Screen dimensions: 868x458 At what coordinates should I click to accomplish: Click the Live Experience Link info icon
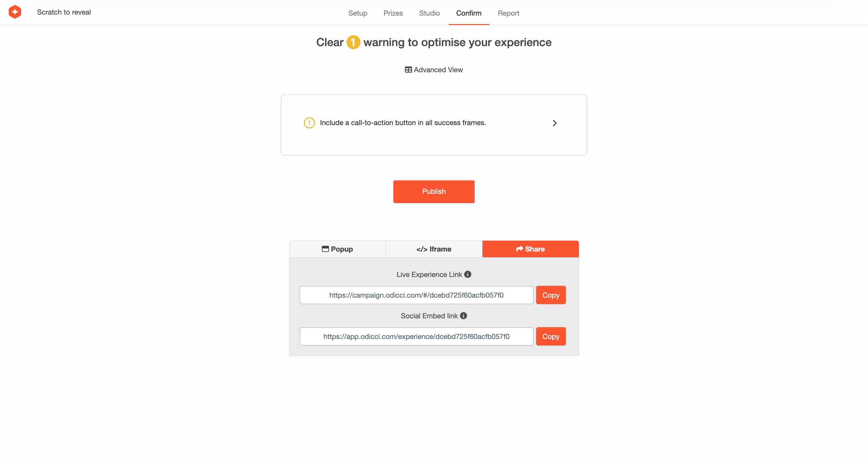(468, 274)
